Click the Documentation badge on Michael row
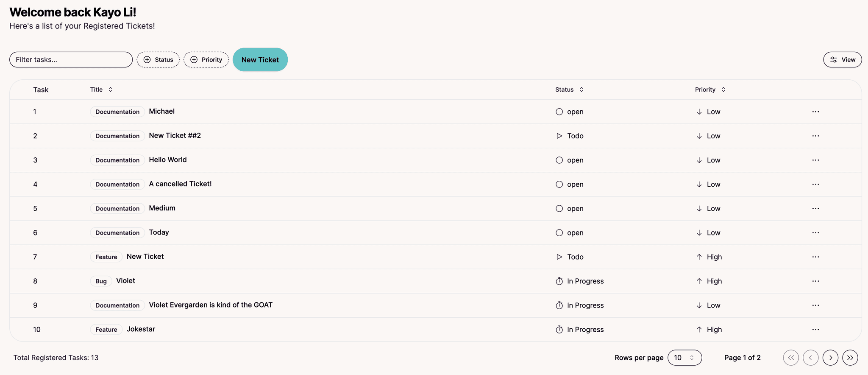Viewport: 868px width, 375px height. 117,112
